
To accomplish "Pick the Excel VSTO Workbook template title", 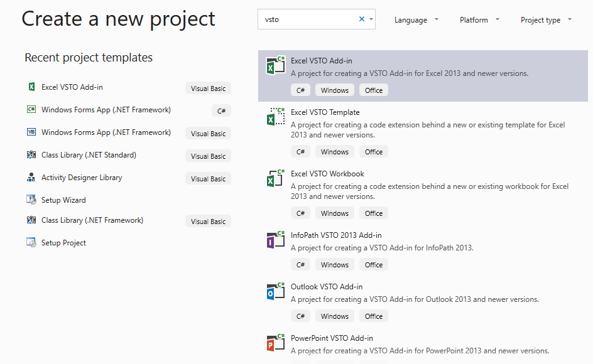I will pos(327,174).
